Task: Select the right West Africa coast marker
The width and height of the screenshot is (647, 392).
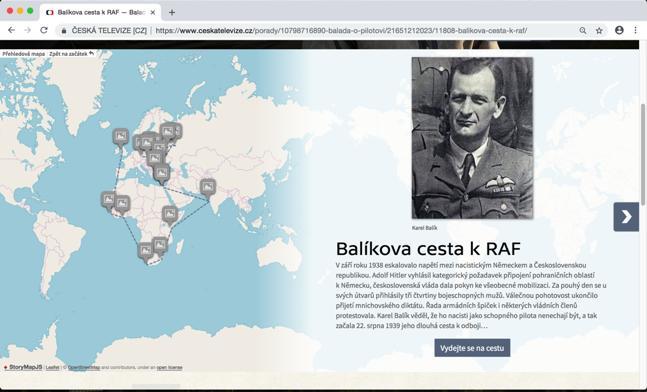Action: (x=122, y=205)
